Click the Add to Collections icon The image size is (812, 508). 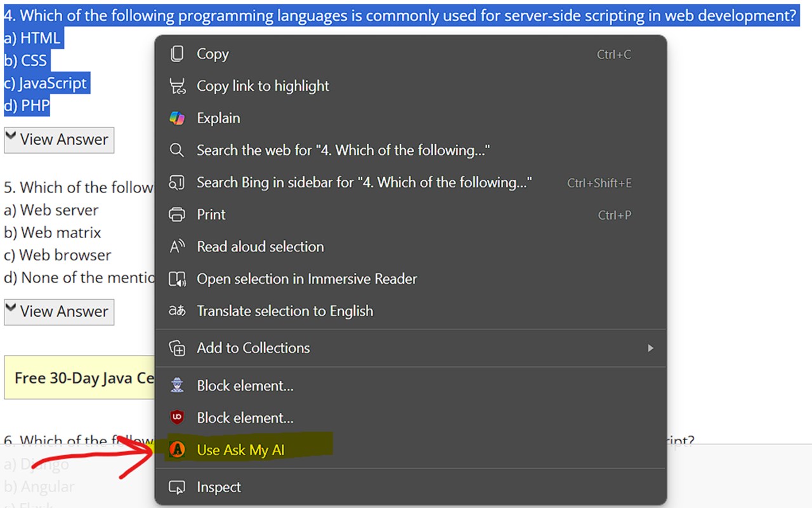(x=177, y=348)
